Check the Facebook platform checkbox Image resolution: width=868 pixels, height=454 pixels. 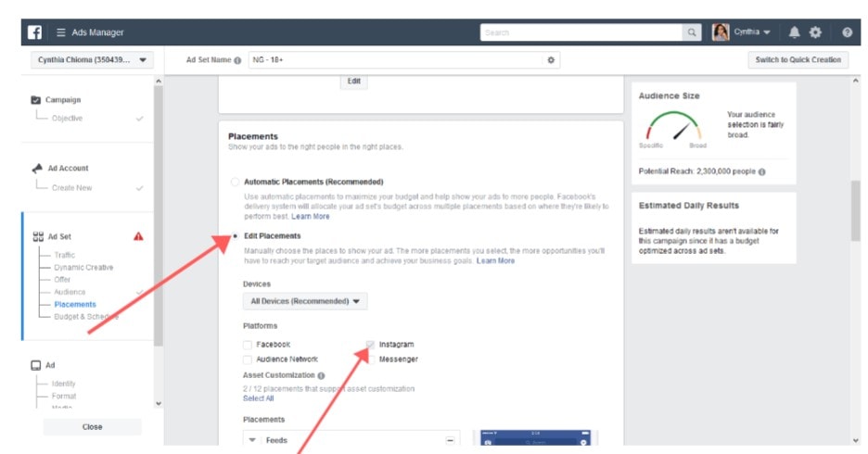tap(248, 345)
